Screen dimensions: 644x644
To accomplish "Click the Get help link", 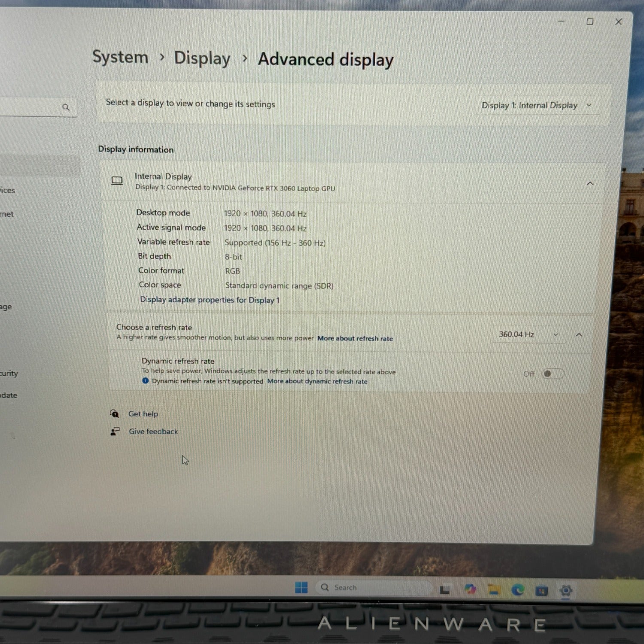I will pyautogui.click(x=143, y=414).
